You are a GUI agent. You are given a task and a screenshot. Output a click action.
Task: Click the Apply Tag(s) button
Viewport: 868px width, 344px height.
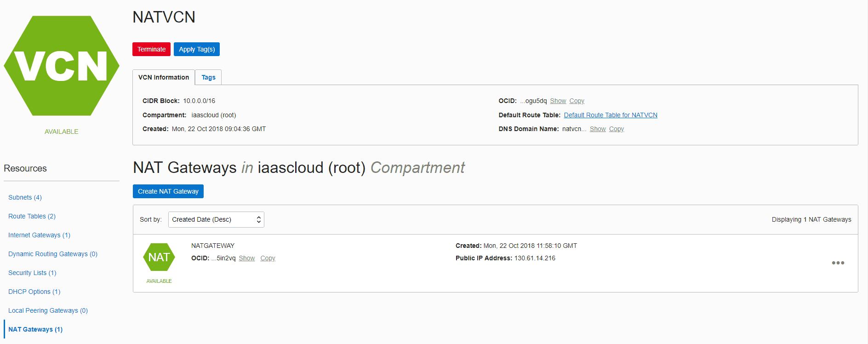197,49
